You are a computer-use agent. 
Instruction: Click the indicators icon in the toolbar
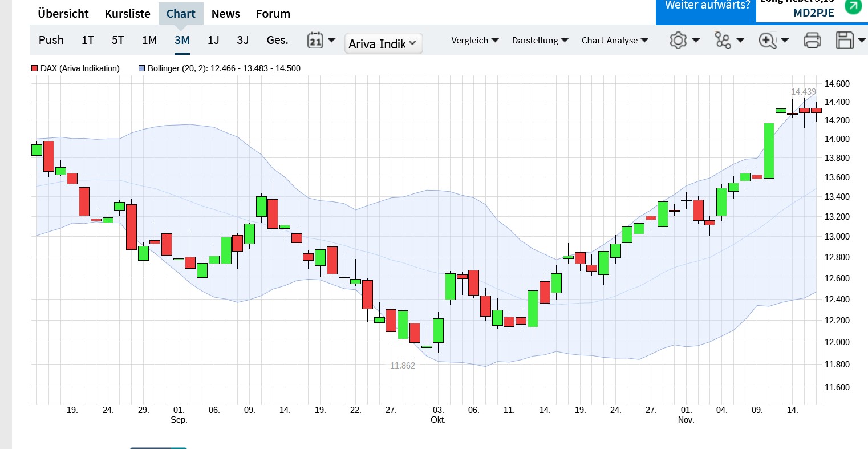click(723, 40)
